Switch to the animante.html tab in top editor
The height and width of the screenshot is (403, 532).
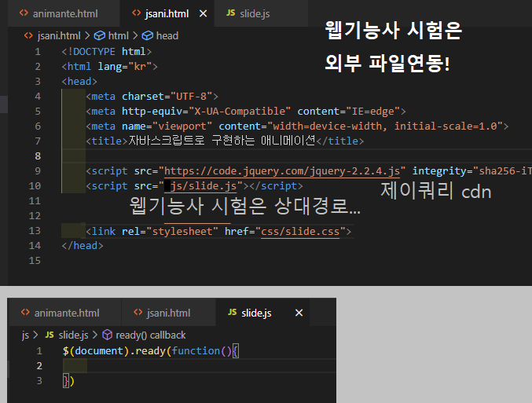[64, 13]
